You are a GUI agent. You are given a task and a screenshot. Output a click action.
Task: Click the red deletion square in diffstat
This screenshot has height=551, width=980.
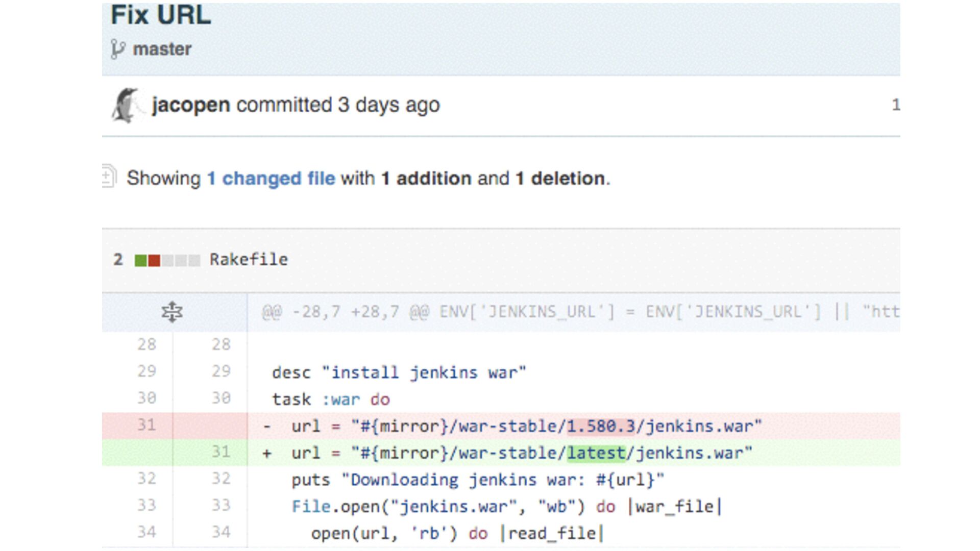click(154, 261)
